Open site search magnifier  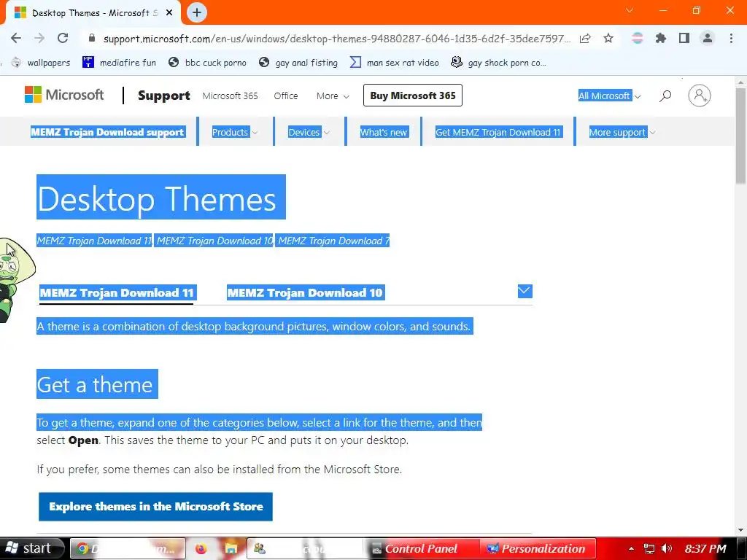(665, 96)
